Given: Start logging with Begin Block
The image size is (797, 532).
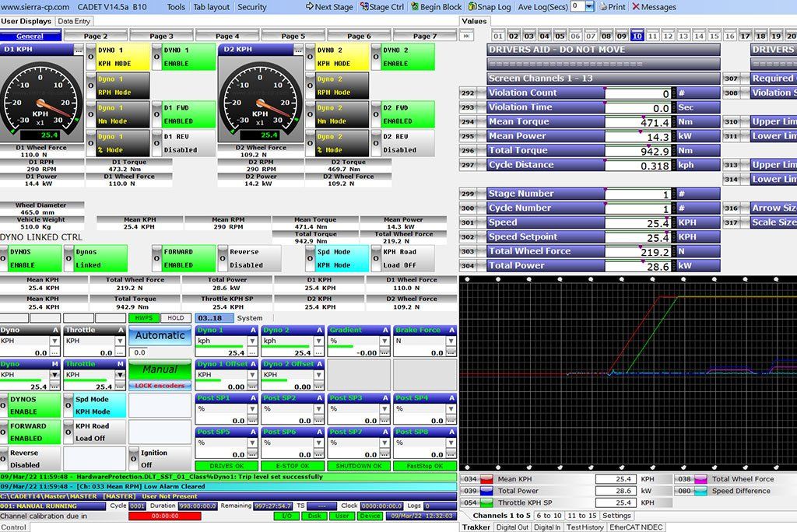Looking at the screenshot, I should coord(436,7).
